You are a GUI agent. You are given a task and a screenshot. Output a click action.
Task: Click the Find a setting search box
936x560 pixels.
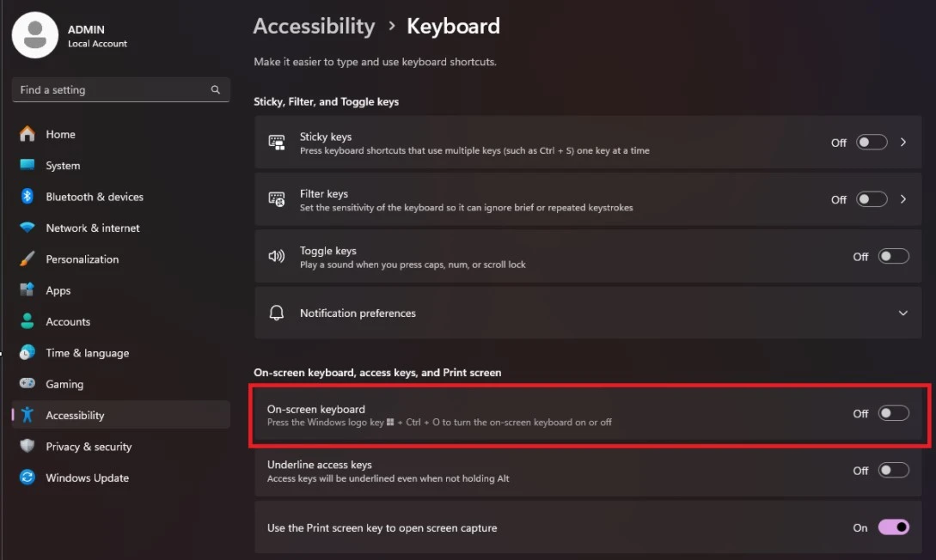[112, 89]
